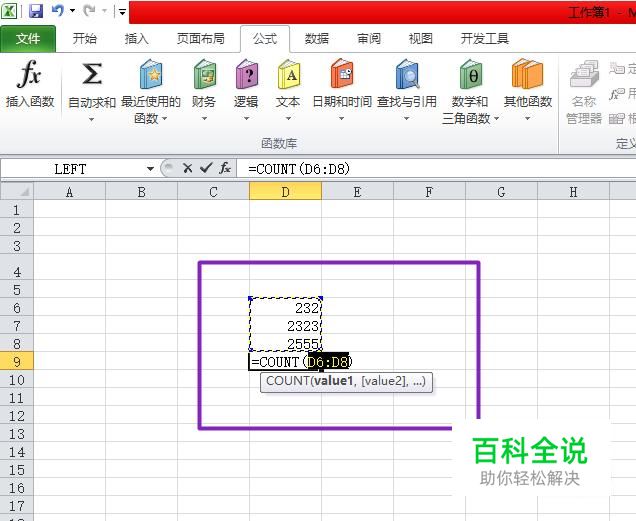Click the Excel application icon

click(x=9, y=11)
